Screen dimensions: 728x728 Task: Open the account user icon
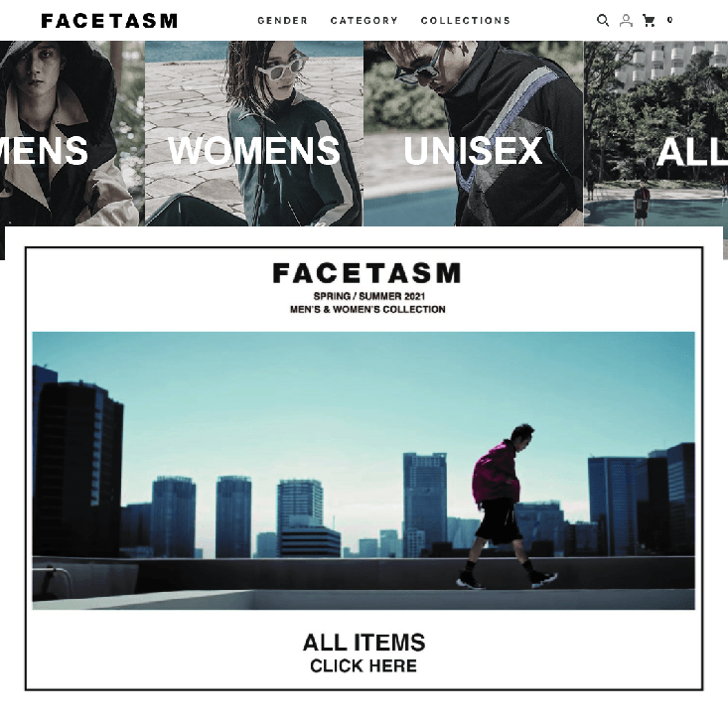(626, 21)
